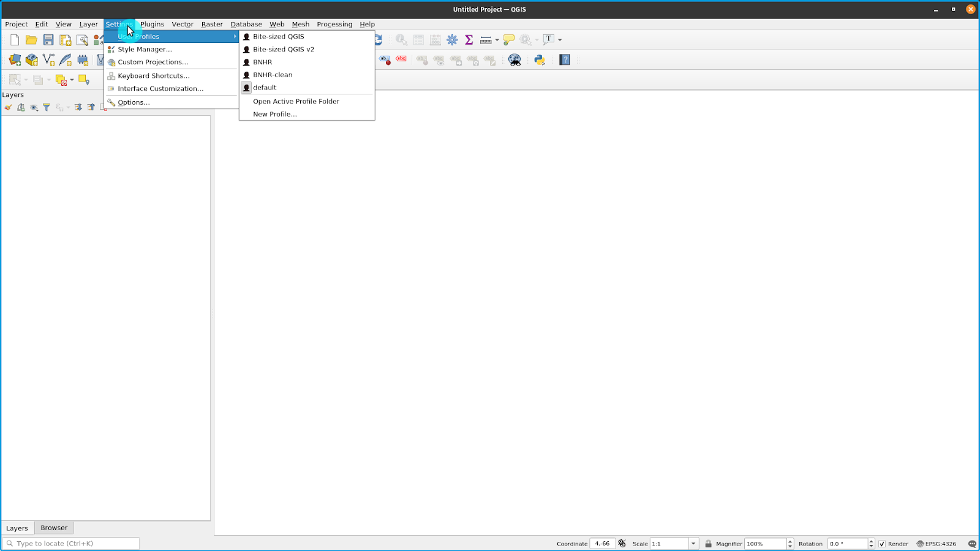Click the Filter Legend funnel icon
This screenshot has height=551, width=980.
click(x=47, y=107)
